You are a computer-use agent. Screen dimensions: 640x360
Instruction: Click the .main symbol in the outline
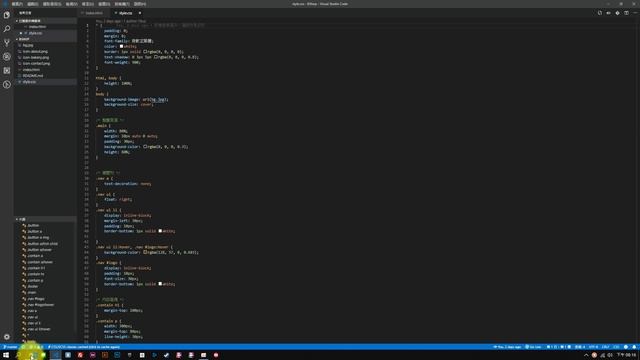pyautogui.click(x=31, y=293)
